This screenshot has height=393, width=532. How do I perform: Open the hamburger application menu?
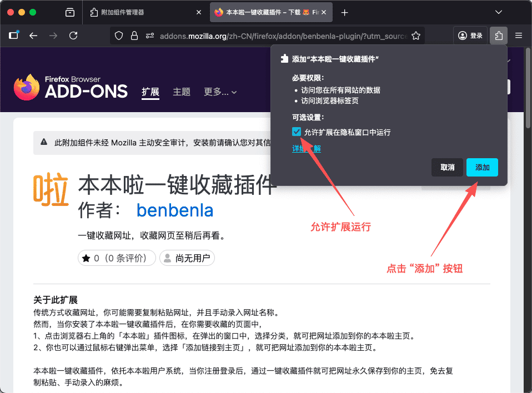tap(519, 36)
